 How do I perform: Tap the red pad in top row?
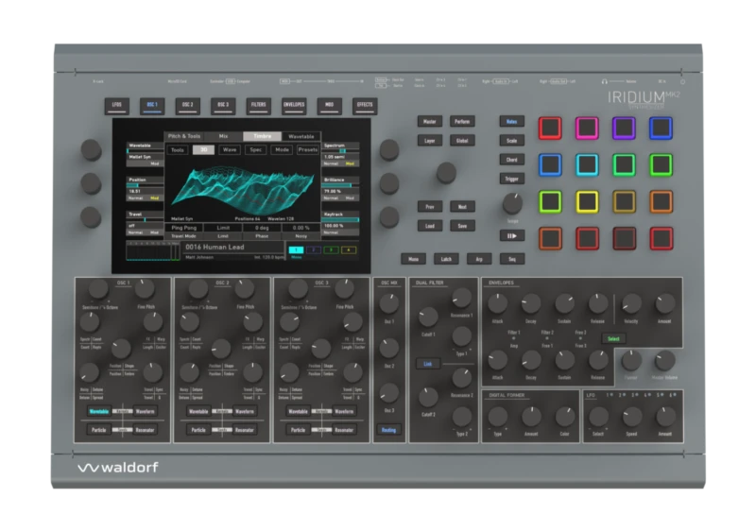tap(550, 128)
